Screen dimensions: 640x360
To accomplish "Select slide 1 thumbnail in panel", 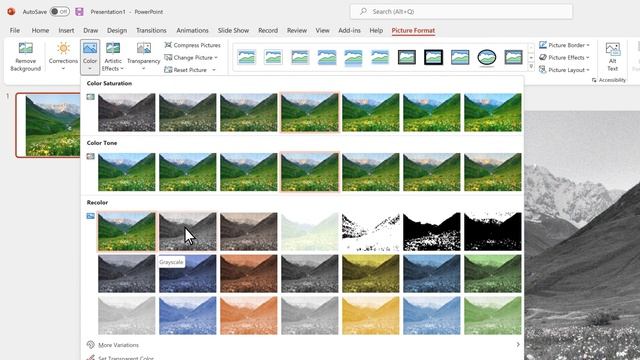I will point(48,125).
